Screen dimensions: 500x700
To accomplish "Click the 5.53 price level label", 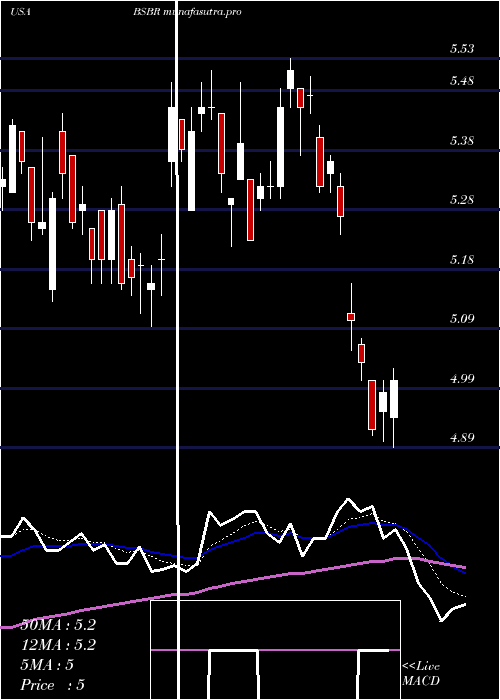I will 462,49.
